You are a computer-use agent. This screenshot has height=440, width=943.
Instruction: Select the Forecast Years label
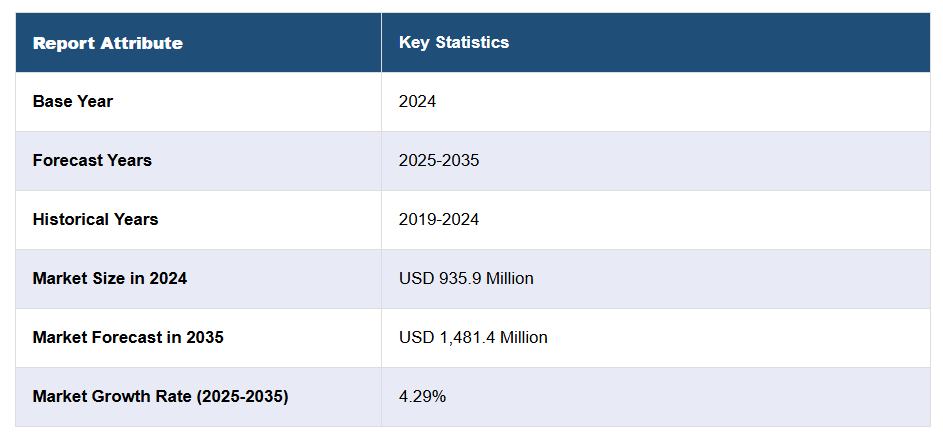[92, 160]
